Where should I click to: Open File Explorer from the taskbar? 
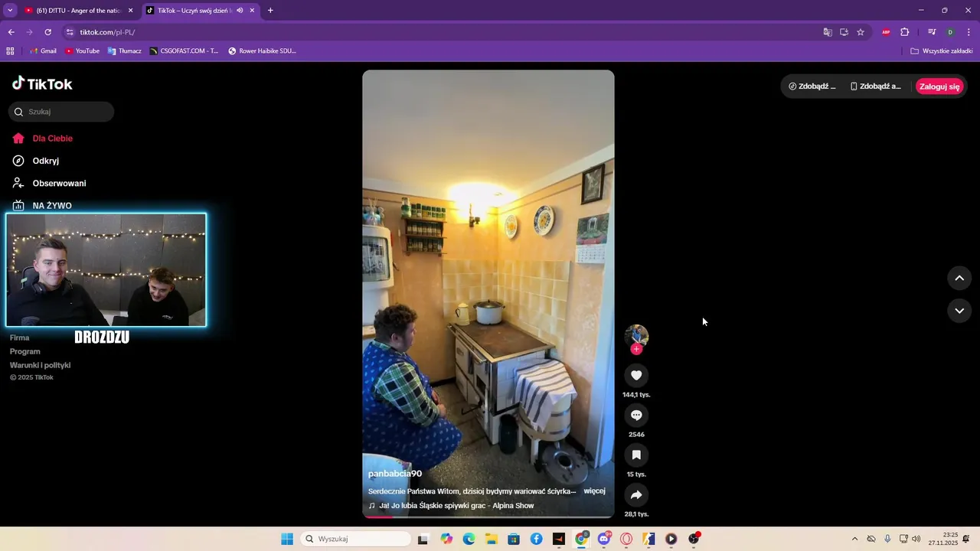[491, 539]
